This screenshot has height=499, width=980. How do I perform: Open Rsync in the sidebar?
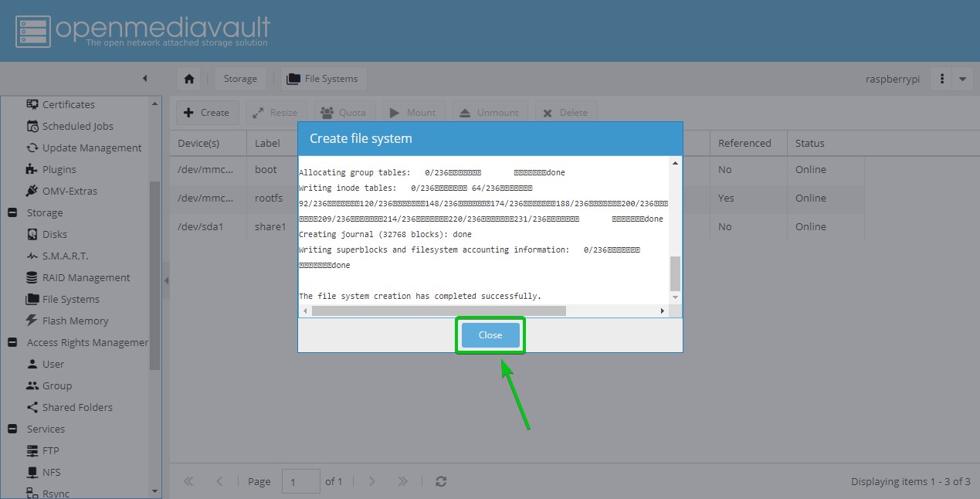[x=56, y=494]
